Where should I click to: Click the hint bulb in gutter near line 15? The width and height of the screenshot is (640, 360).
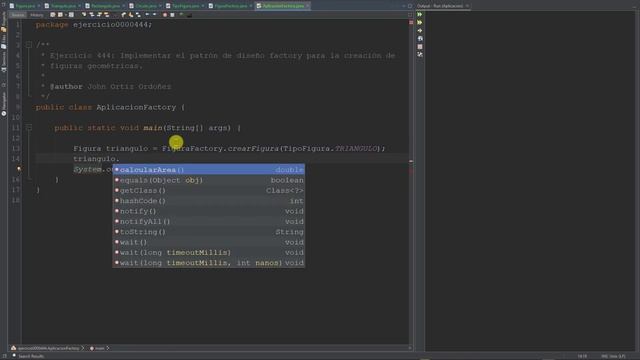point(19,169)
